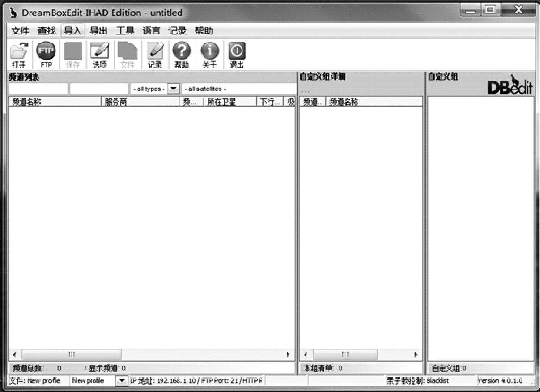This screenshot has height=392, width=540.
Task: Click the 打开 (Open) toolbar icon
Action: (x=19, y=55)
